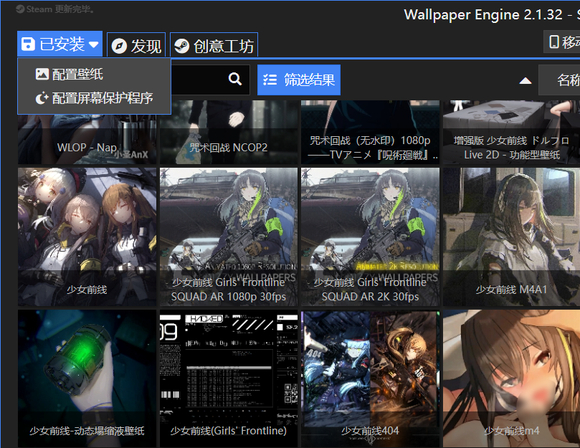Select 配置屏幕保护程序 menu entry

tap(94, 98)
